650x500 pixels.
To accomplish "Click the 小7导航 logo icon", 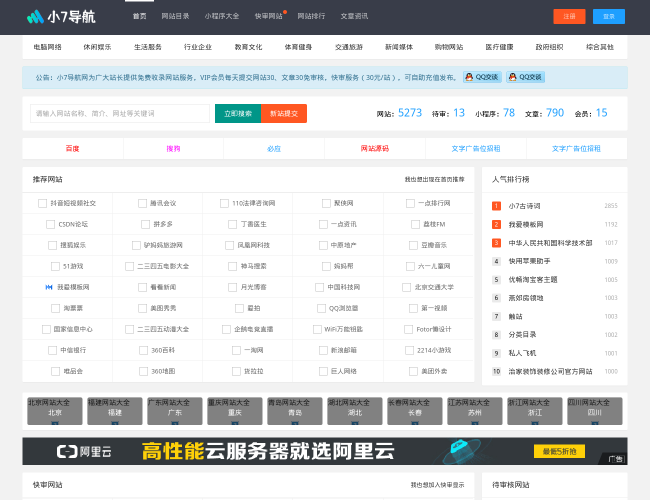I will click(x=35, y=17).
